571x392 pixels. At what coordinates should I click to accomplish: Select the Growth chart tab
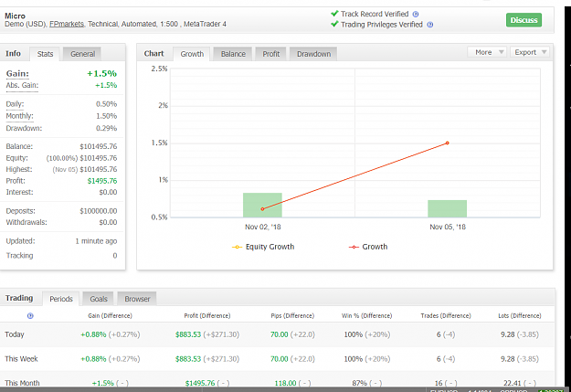[192, 54]
